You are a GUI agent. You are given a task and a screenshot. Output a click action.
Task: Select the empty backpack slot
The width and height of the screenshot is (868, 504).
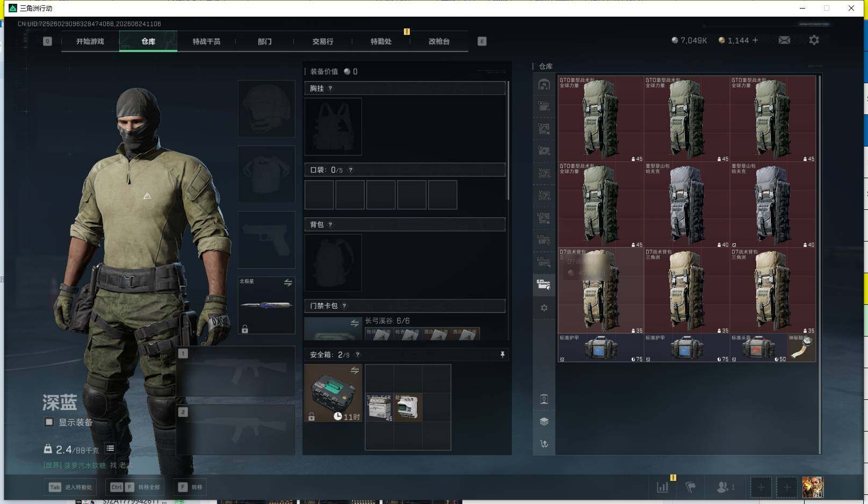click(x=333, y=263)
